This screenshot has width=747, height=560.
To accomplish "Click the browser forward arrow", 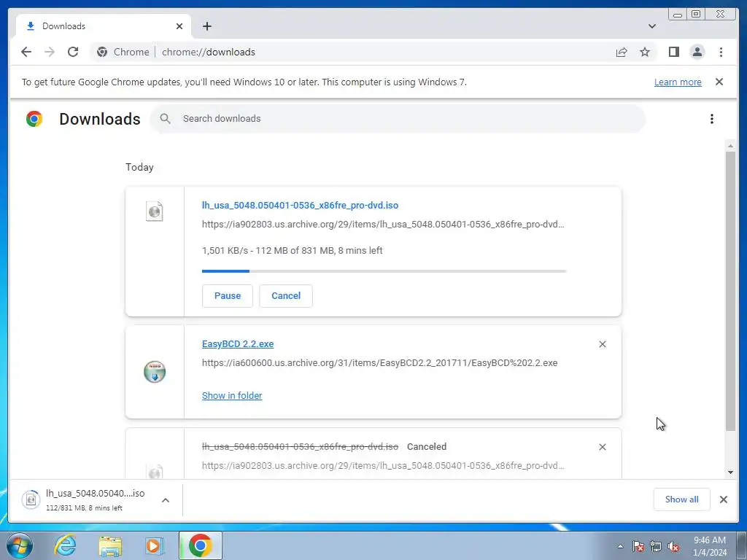I will click(50, 52).
